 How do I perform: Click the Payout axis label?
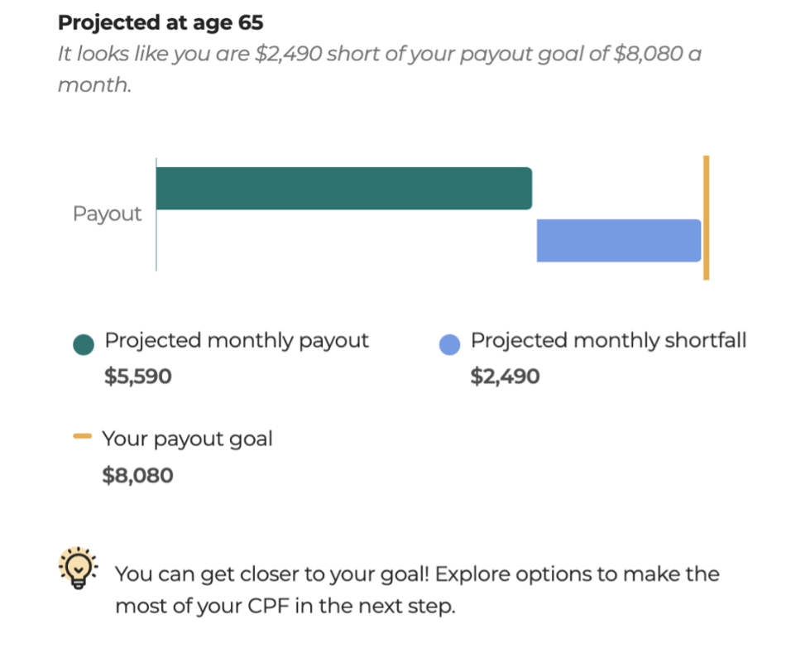(107, 214)
